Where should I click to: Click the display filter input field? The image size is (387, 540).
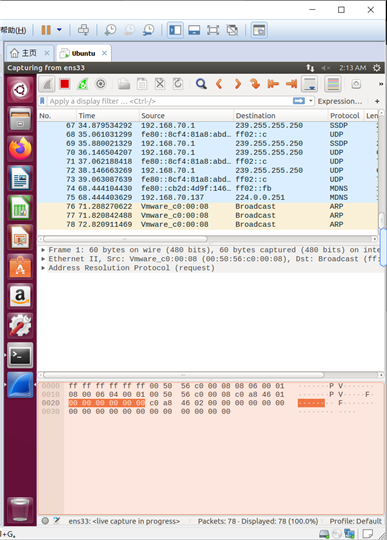click(169, 101)
